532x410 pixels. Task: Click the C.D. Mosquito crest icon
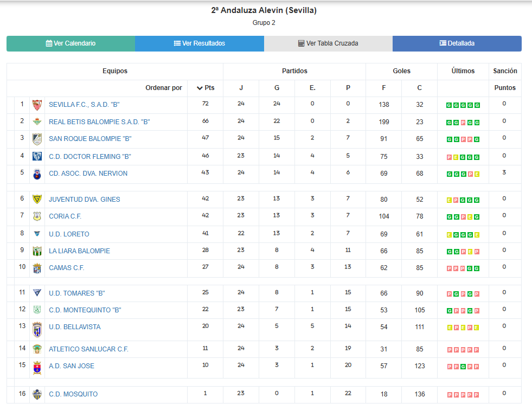coord(37,394)
